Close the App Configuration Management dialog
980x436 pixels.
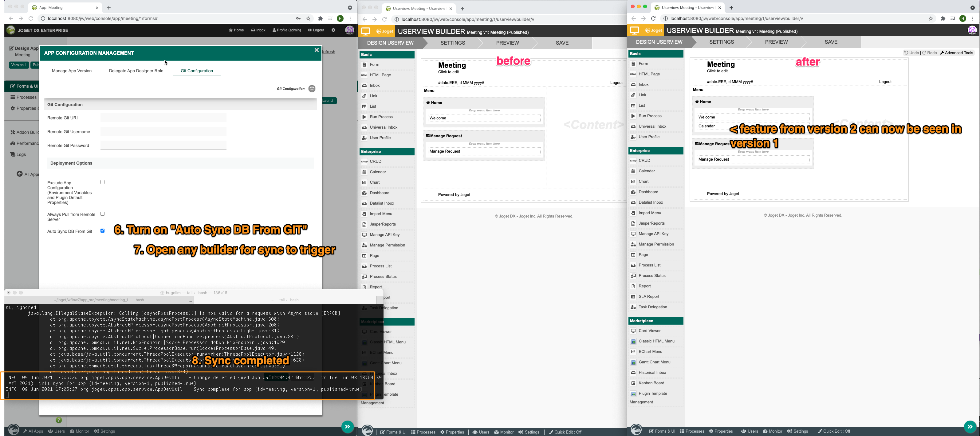[316, 50]
